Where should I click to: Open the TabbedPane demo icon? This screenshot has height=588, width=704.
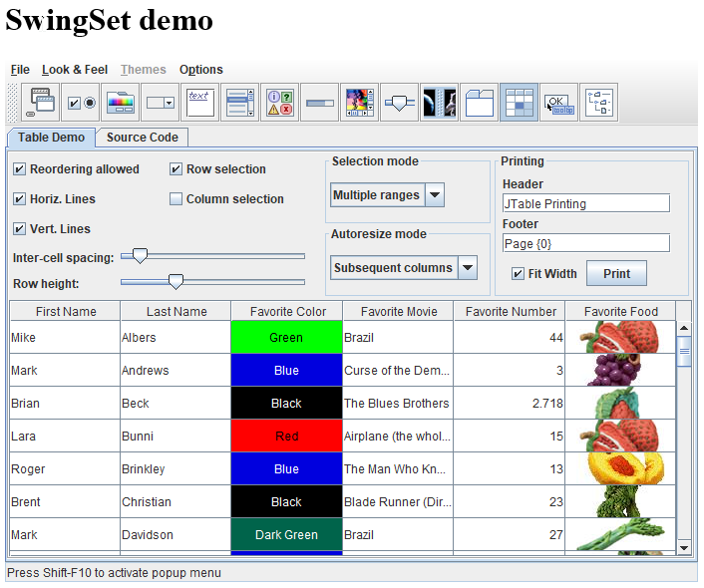click(x=480, y=103)
